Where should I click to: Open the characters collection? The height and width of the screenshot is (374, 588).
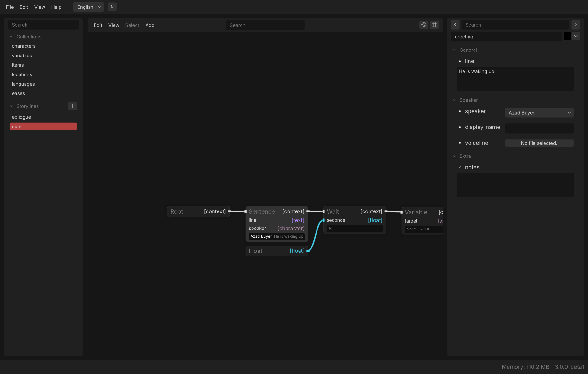[x=43, y=46]
